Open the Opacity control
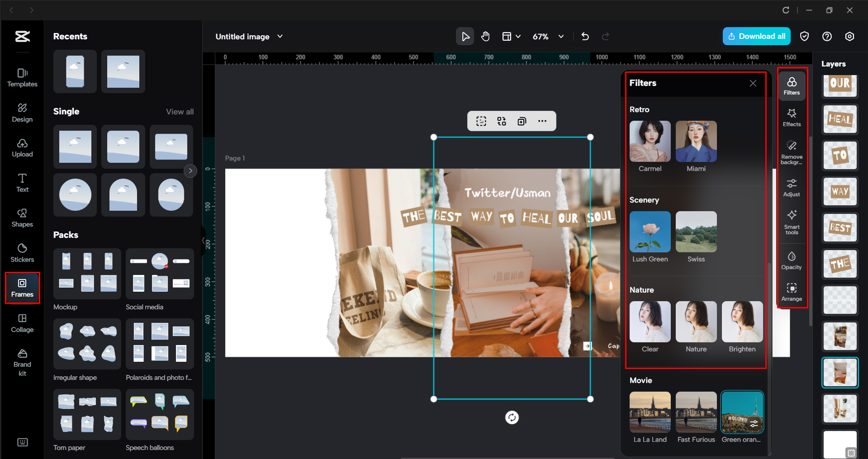Viewport: 868px width, 459px height. tap(792, 261)
